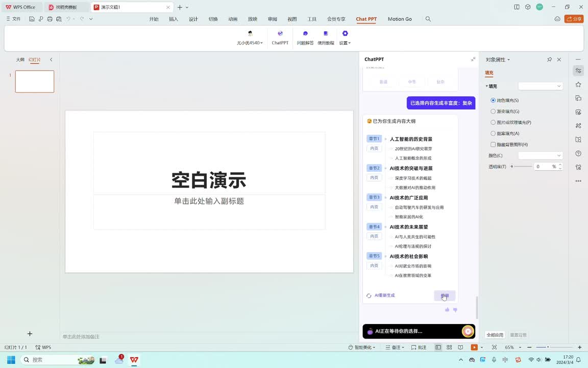The image size is (588, 368).
Task: Expand the 设置 dropdown in the ribbon
Action: click(x=345, y=43)
